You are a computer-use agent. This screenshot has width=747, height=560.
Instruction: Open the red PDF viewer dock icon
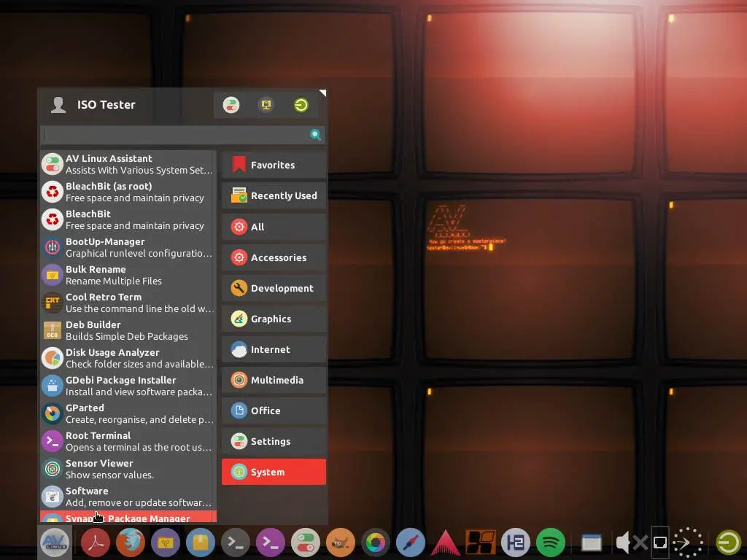click(96, 542)
